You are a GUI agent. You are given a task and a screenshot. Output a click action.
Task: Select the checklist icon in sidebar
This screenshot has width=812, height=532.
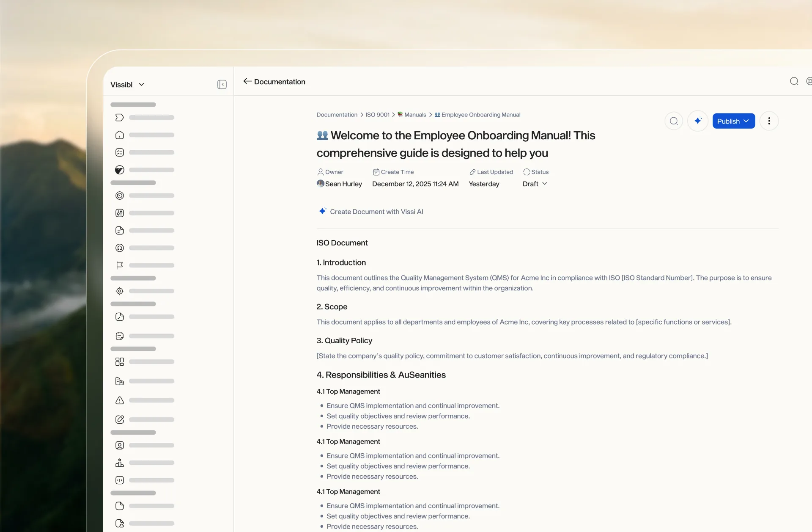pyautogui.click(x=120, y=152)
